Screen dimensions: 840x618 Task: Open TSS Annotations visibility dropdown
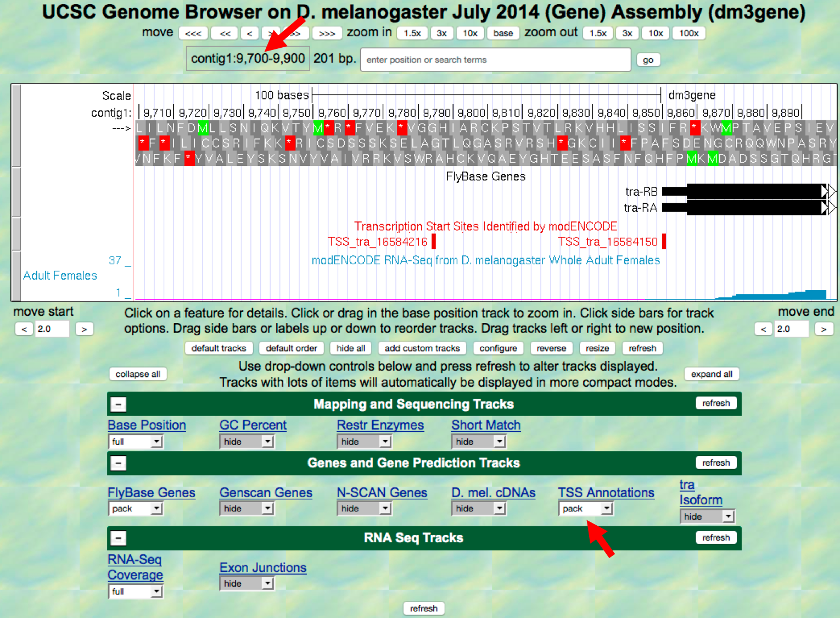[x=586, y=509]
